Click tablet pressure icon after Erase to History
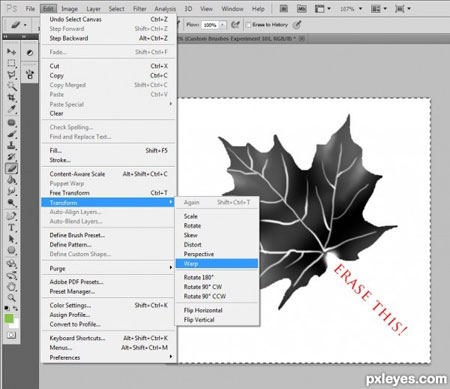The image size is (450, 389). pos(297,25)
